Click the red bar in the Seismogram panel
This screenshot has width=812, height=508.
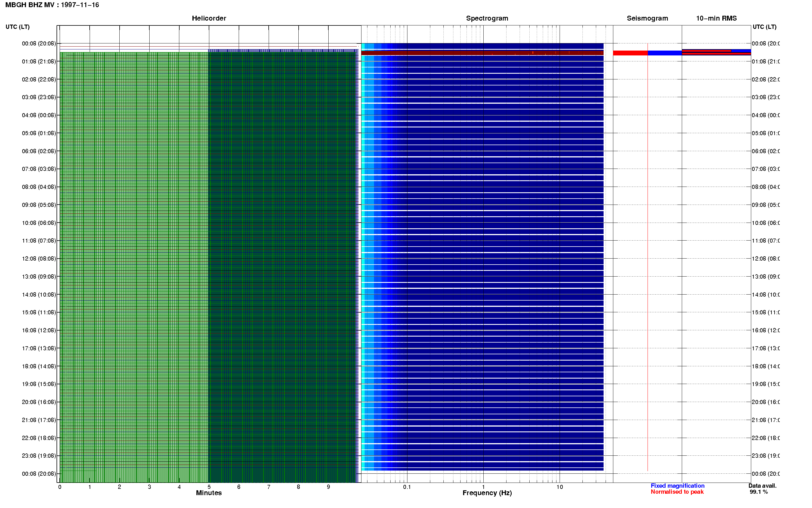coord(630,53)
